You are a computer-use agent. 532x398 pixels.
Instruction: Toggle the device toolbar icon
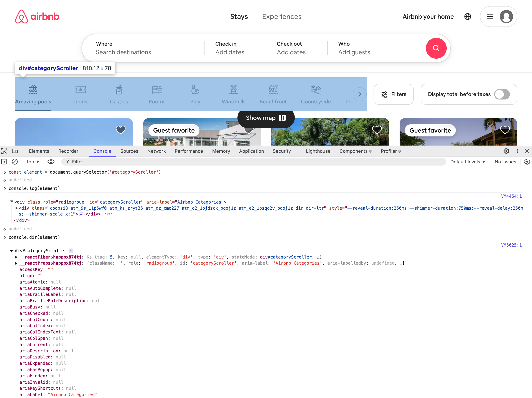[x=15, y=151]
